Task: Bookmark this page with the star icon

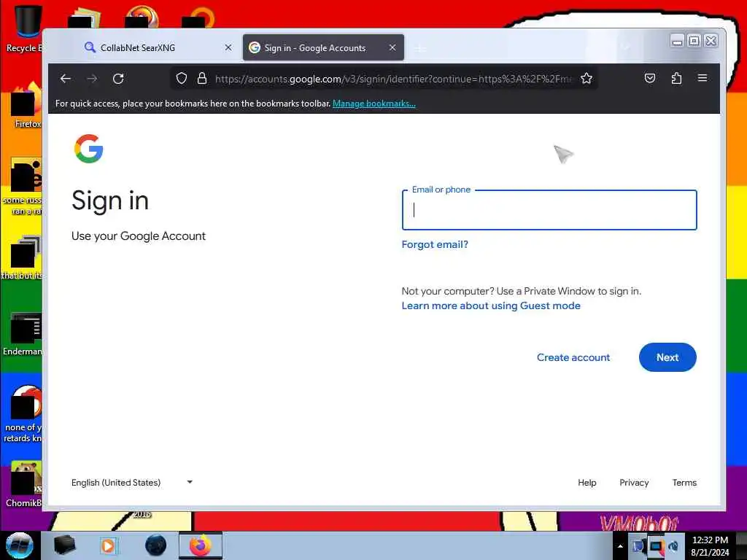Action: click(587, 79)
